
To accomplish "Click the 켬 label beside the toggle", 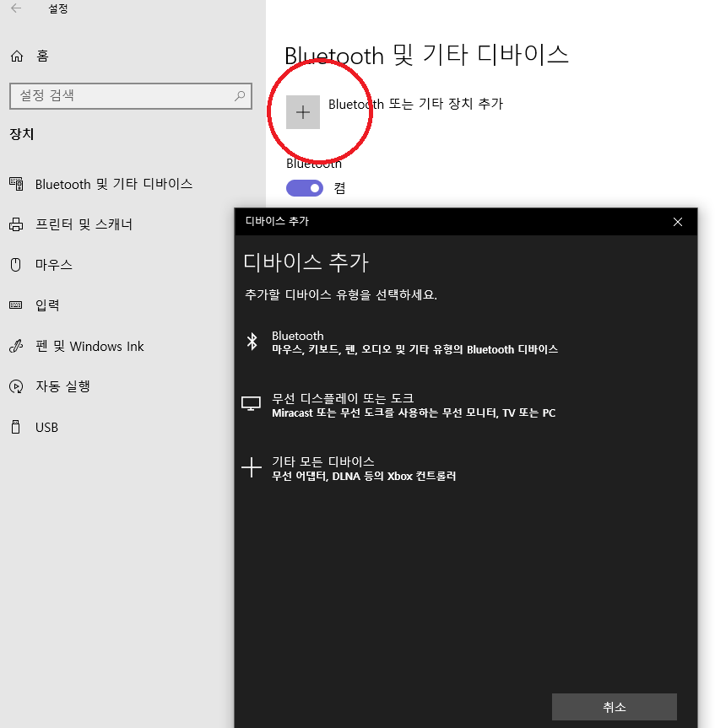I will pos(339,188).
